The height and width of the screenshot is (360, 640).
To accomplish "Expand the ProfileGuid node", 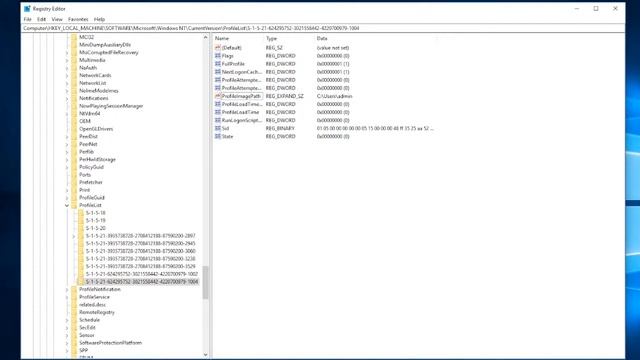I will pos(67,198).
